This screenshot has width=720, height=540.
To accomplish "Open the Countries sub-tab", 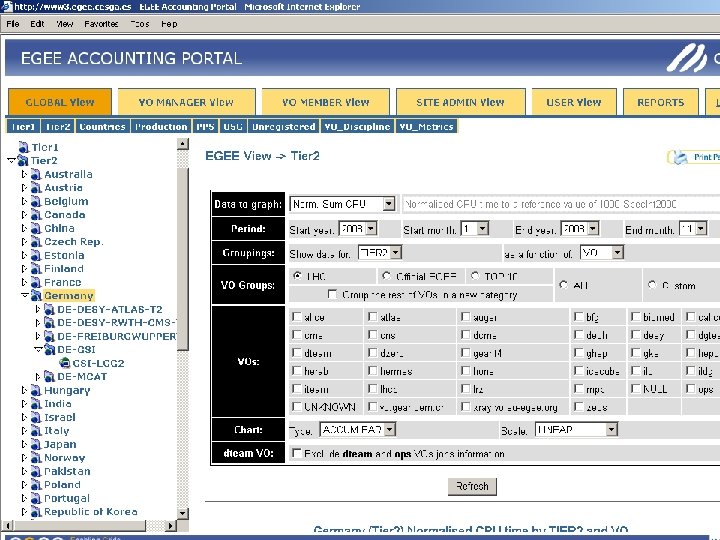I will pos(102,126).
